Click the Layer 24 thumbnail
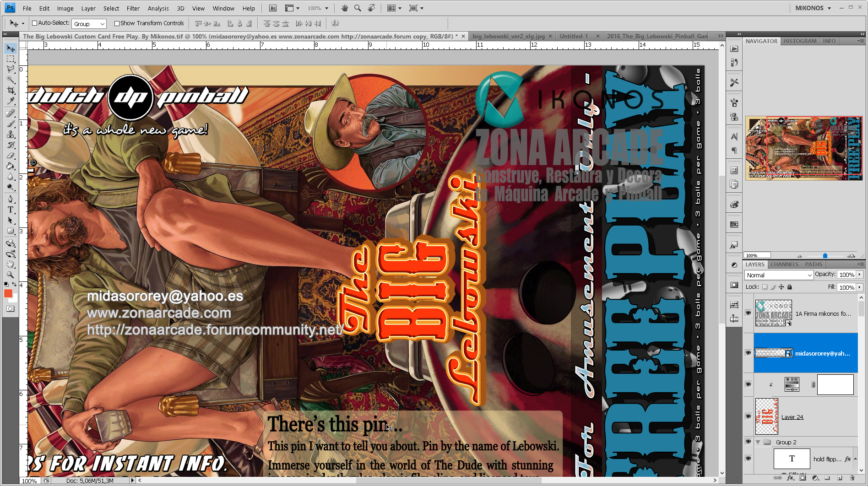 coord(767,416)
